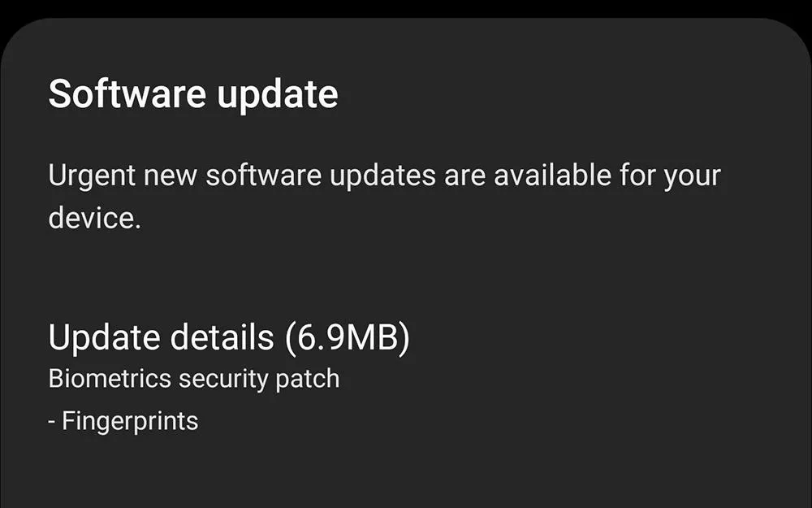Tap the word "patch" in the details
Image resolution: width=812 pixels, height=508 pixels.
(308, 380)
